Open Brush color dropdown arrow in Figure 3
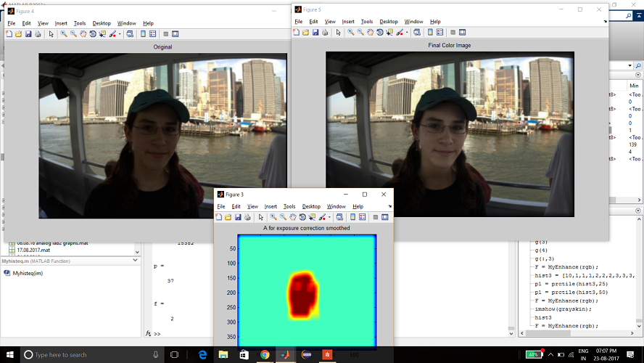This screenshot has width=644, height=363. (x=329, y=216)
